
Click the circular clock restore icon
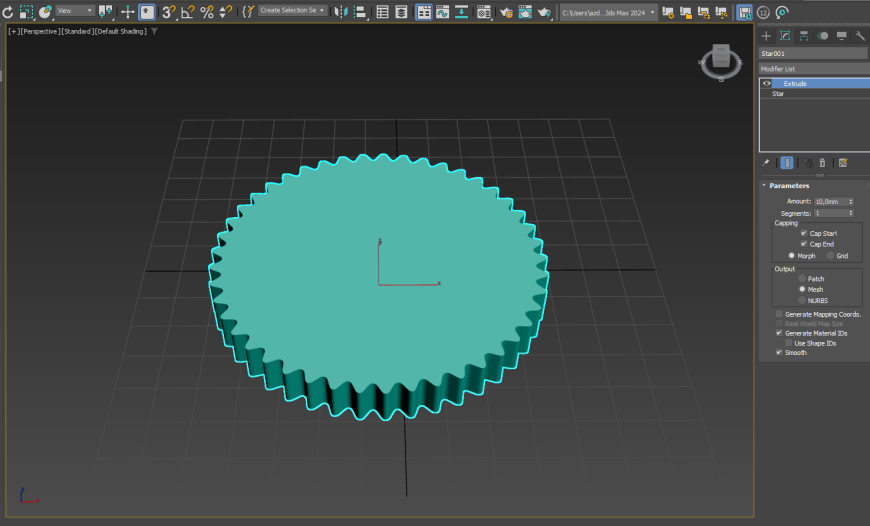[782, 12]
